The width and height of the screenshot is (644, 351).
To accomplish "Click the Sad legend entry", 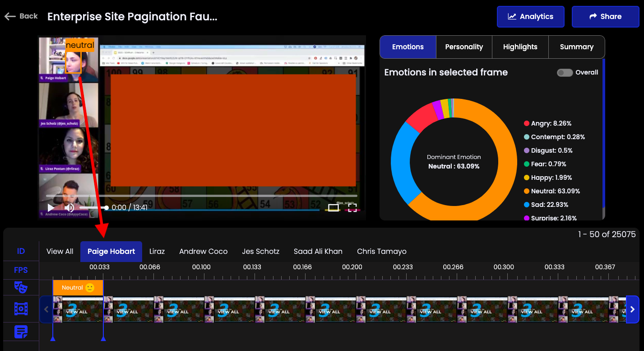I will click(547, 205).
